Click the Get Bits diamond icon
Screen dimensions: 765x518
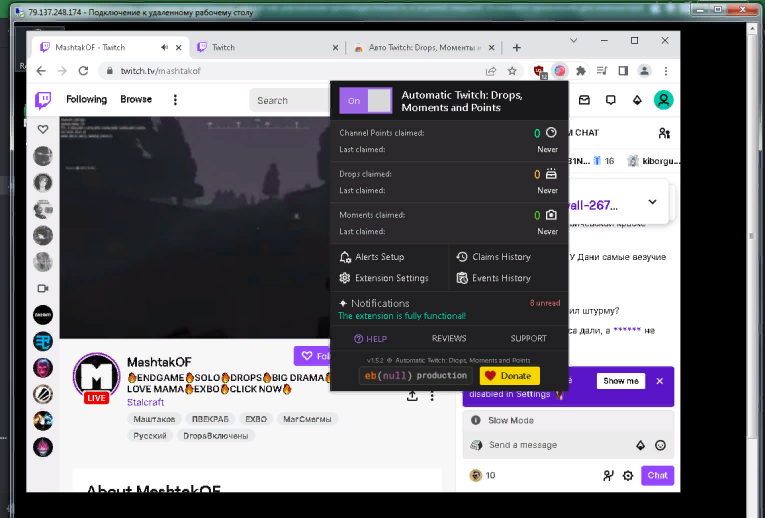[x=637, y=100]
